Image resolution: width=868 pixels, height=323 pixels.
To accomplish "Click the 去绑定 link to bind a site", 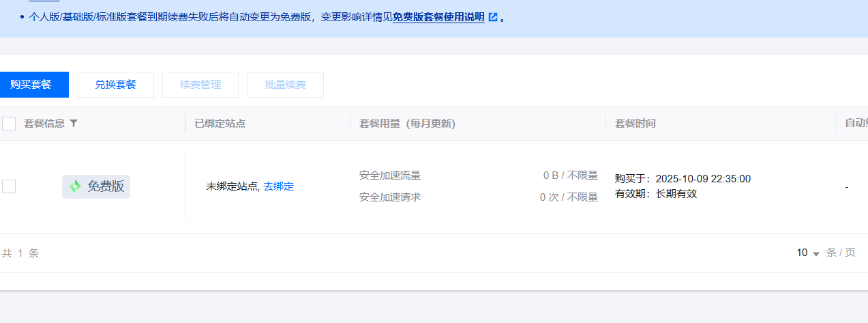I will (x=279, y=186).
